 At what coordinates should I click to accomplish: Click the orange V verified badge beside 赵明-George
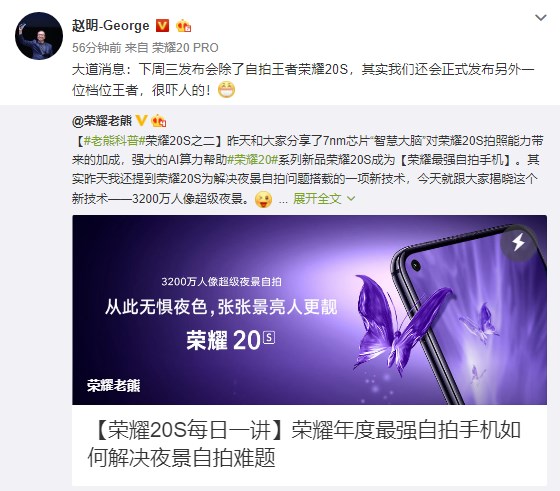[x=162, y=26]
